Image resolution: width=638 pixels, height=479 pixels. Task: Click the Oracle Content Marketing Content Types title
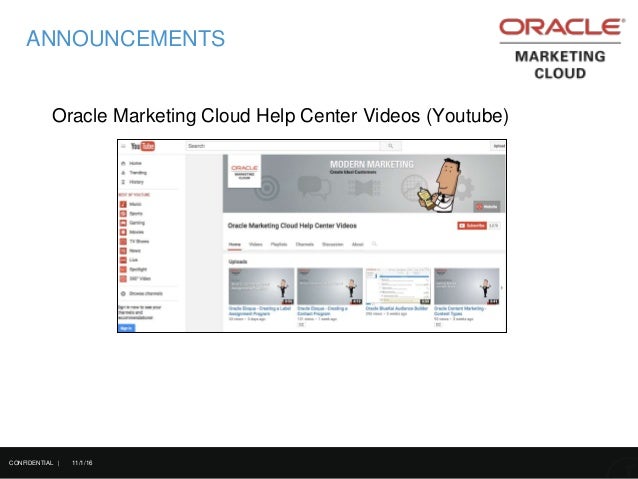click(x=460, y=311)
